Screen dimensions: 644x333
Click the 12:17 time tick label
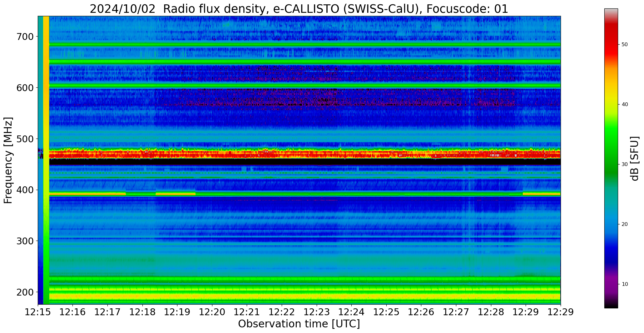coord(108,312)
